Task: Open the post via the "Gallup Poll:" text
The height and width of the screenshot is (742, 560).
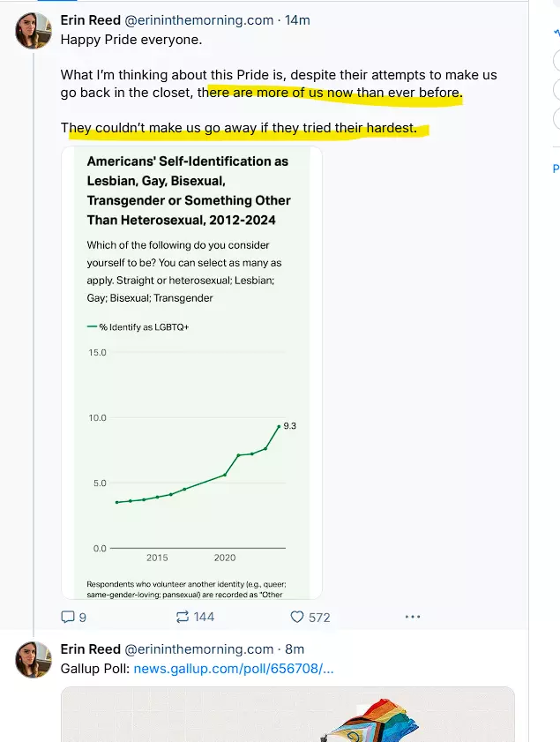Action: point(95,669)
